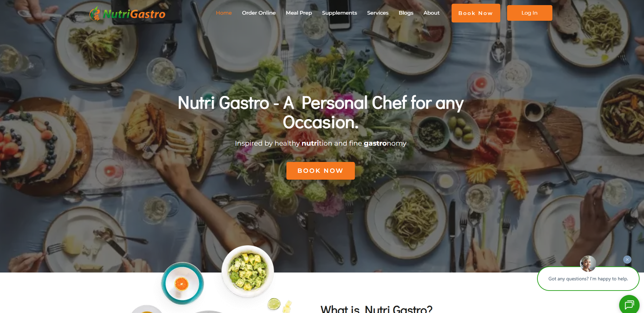The width and height of the screenshot is (644, 313).
Task: Go to the Home menu item
Action: click(x=224, y=13)
